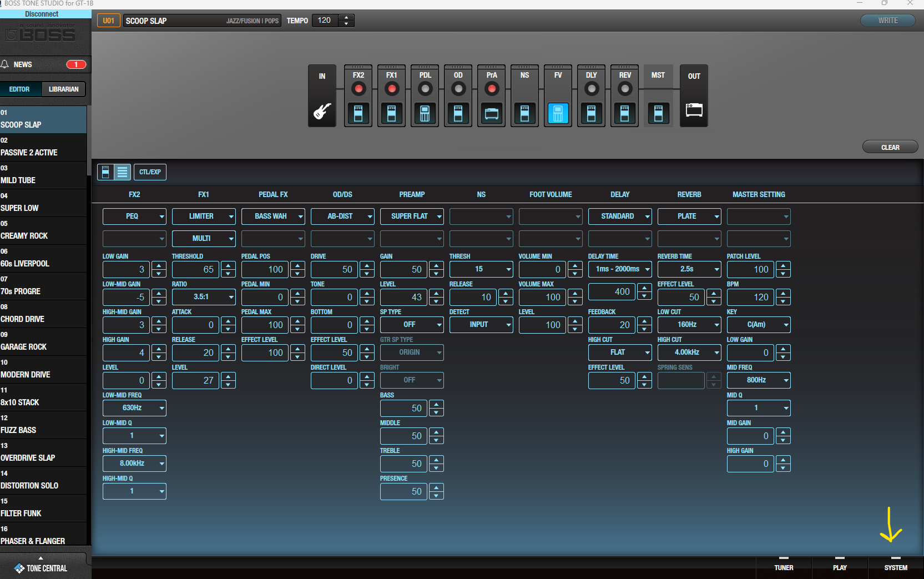
Task: Click the DELAY TIME value field showing 400
Action: pos(612,291)
